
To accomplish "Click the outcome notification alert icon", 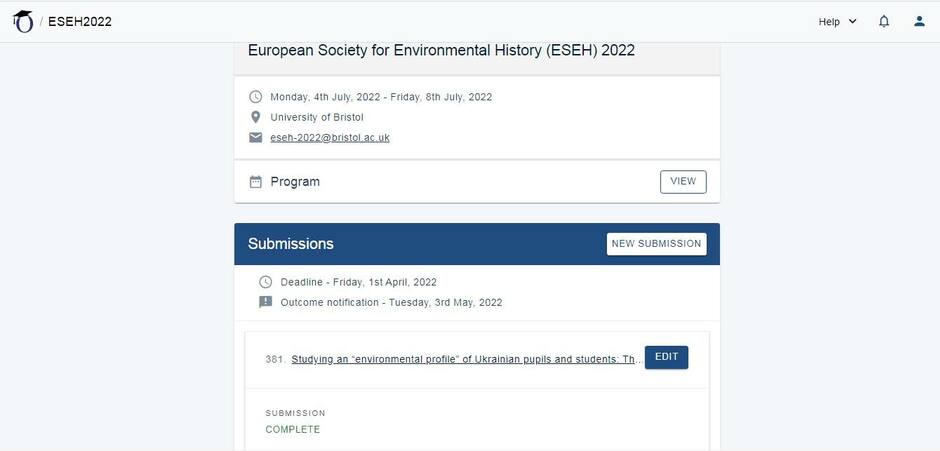I will tap(266, 302).
